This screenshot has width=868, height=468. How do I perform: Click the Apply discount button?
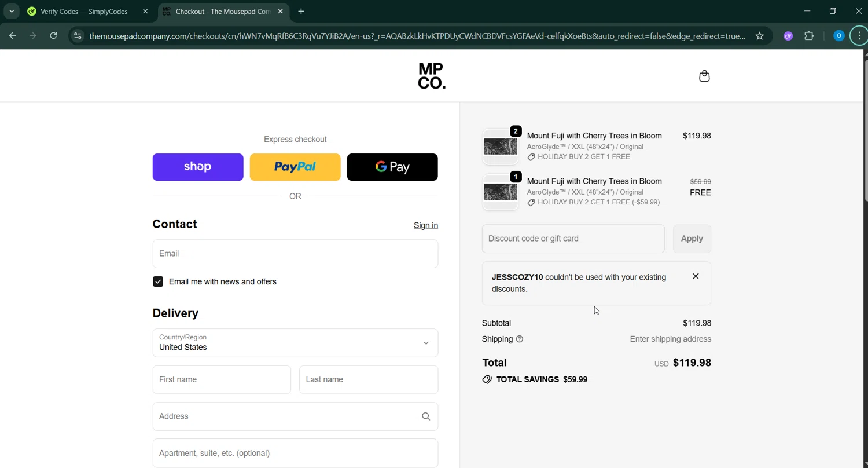point(692,239)
